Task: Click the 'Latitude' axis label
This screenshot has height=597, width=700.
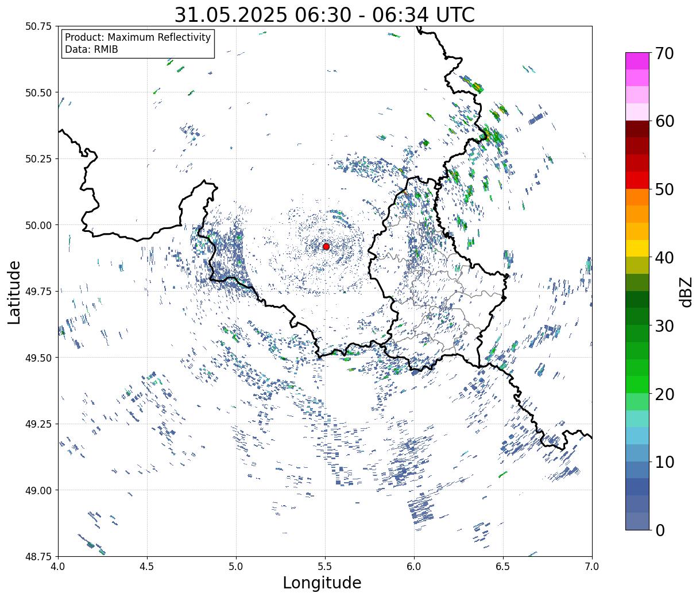Action: [x=14, y=292]
